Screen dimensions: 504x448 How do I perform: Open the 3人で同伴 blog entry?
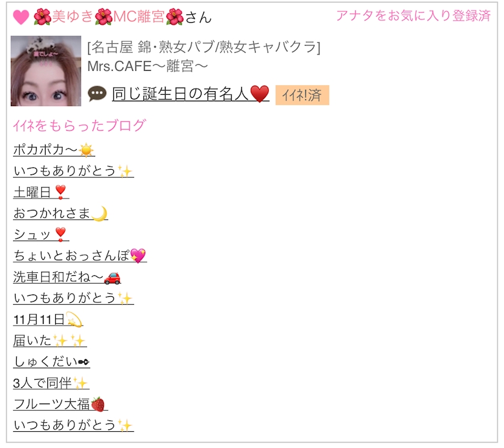[x=51, y=383]
